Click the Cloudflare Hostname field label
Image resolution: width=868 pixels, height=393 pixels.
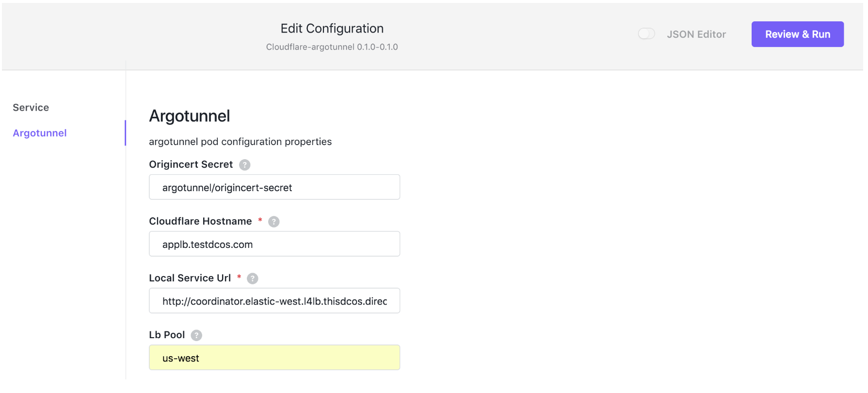tap(200, 221)
